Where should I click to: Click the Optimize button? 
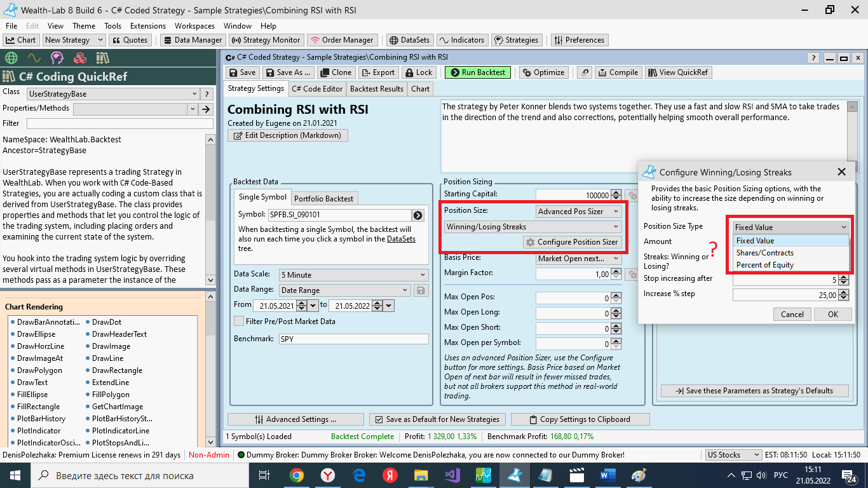click(543, 72)
